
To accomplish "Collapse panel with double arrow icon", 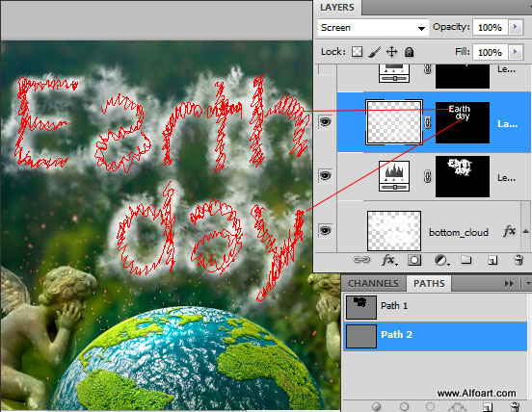I will [x=509, y=283].
